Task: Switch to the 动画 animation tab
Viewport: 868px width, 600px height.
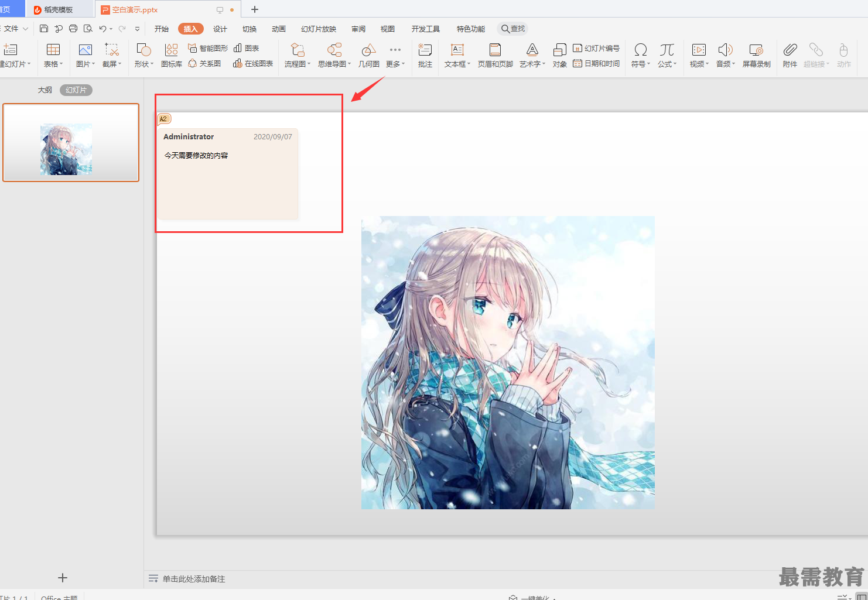Action: click(279, 29)
